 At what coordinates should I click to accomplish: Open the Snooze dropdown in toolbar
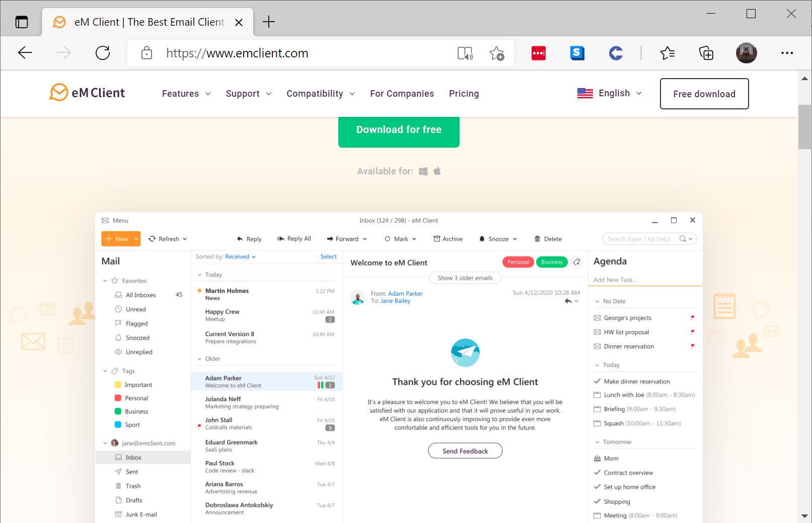498,239
